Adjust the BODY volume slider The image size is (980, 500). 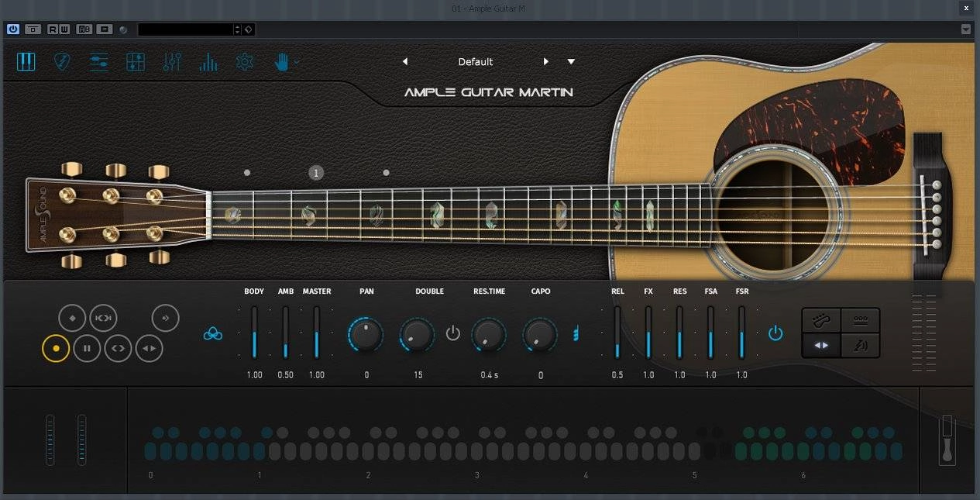[254, 333]
